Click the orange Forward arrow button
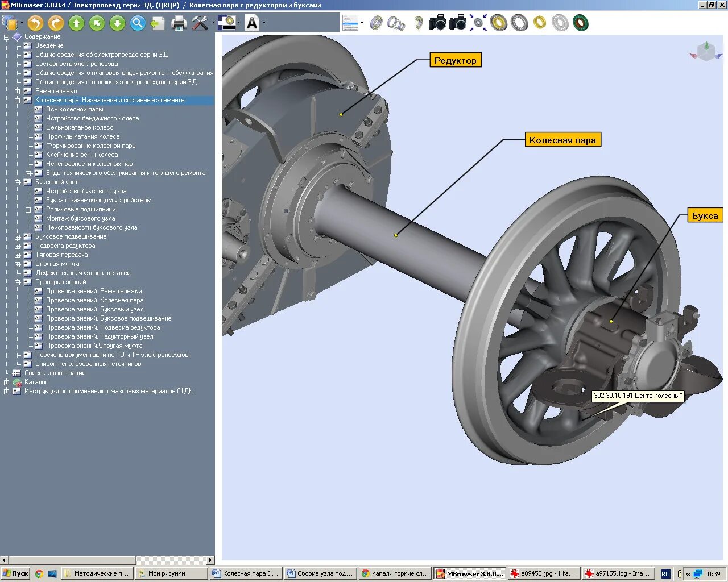 point(56,23)
